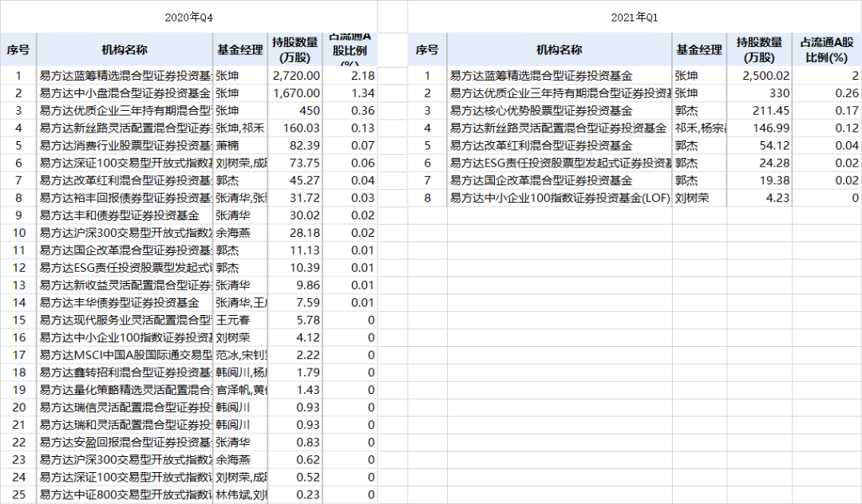Select holdings value 45.27
Screen dimensions: 862x504
coord(295,181)
